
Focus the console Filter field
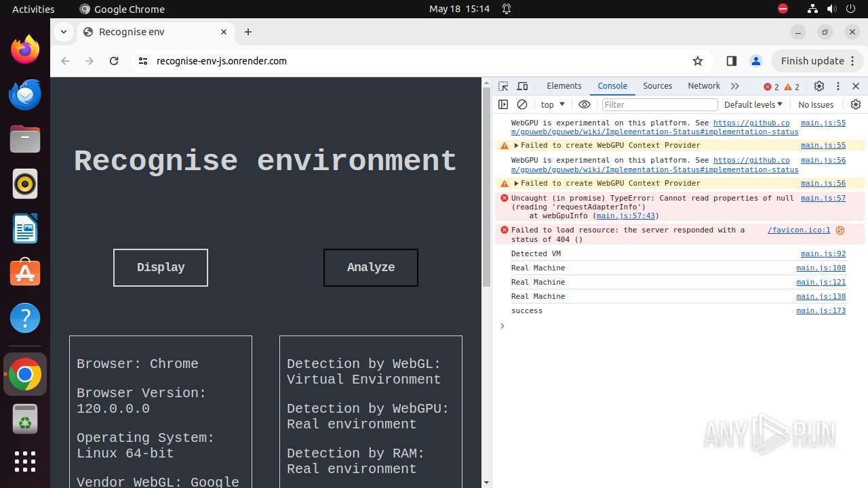point(659,104)
